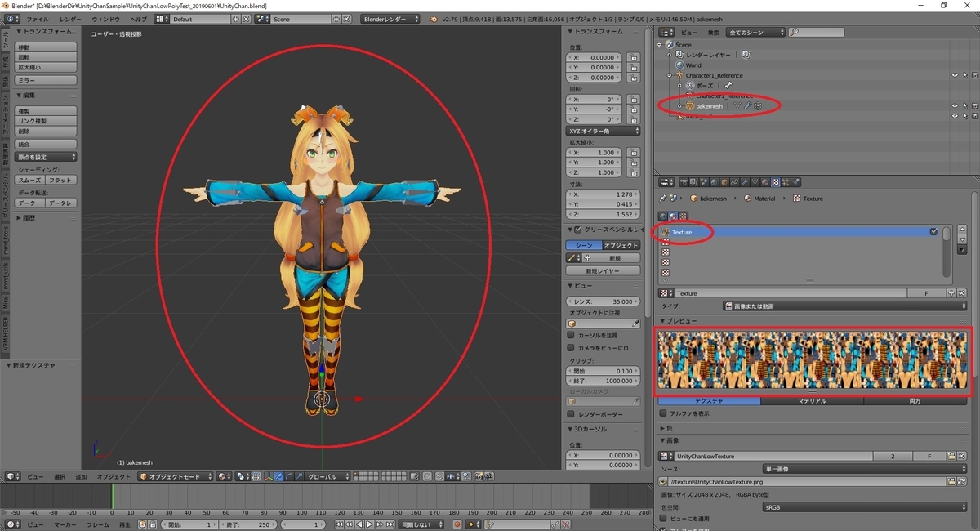Open the World properties tab icon

tap(714, 182)
